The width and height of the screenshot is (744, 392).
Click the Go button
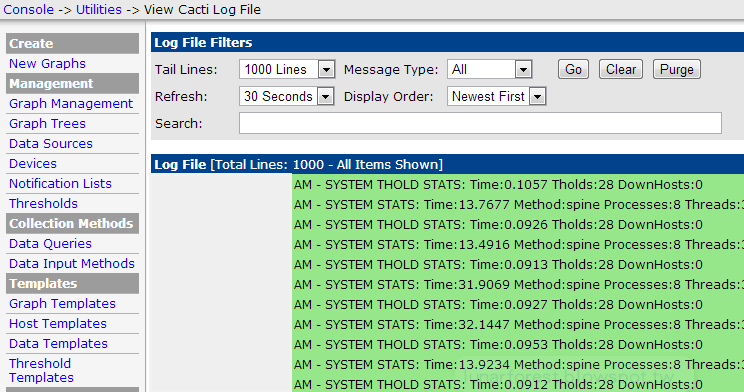pyautogui.click(x=573, y=69)
